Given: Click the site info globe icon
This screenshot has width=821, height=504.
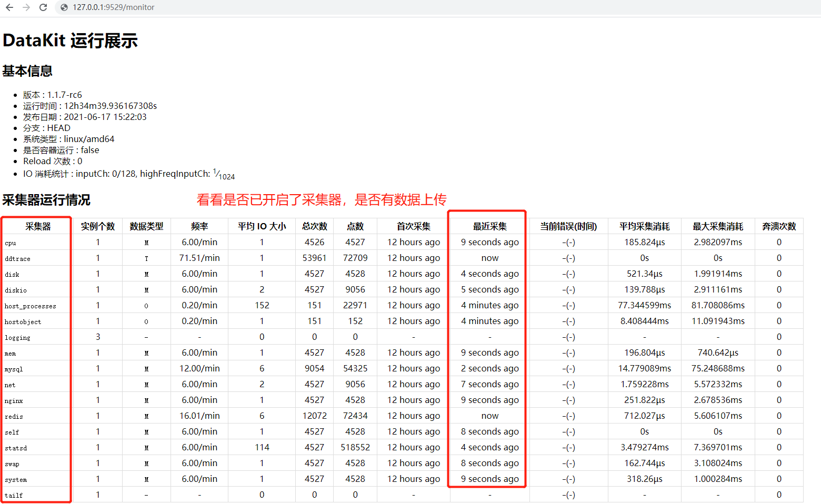Looking at the screenshot, I should pyautogui.click(x=64, y=7).
